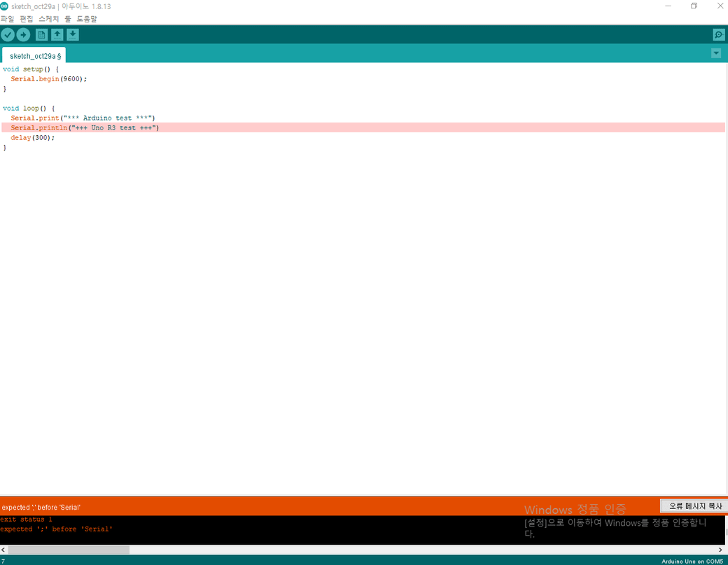The image size is (728, 565).
Task: Click the Save sketch down-arrow icon
Action: tap(73, 35)
